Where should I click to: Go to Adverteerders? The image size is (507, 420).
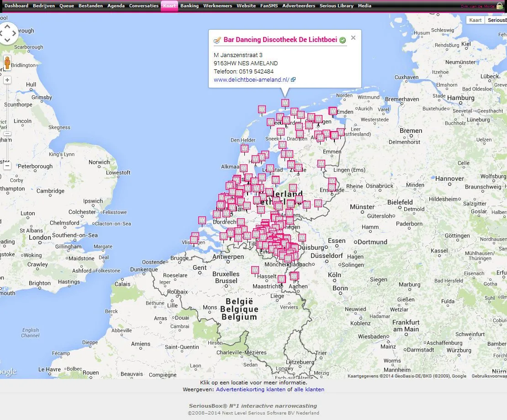pos(299,6)
